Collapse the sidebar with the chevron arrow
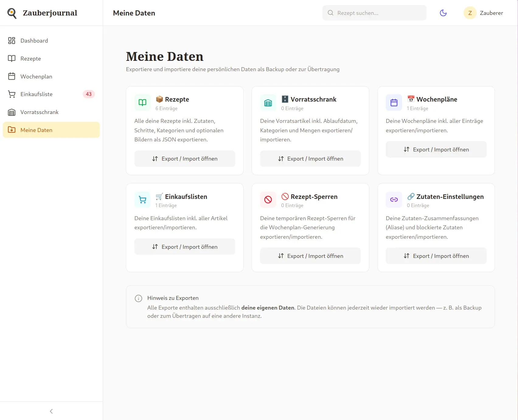The height and width of the screenshot is (420, 518). 51,411
